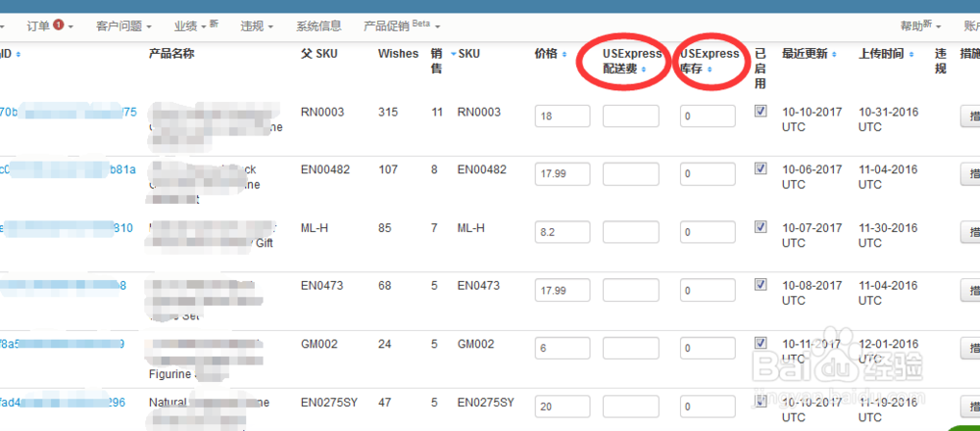Open the 业绩 menu

point(196,26)
